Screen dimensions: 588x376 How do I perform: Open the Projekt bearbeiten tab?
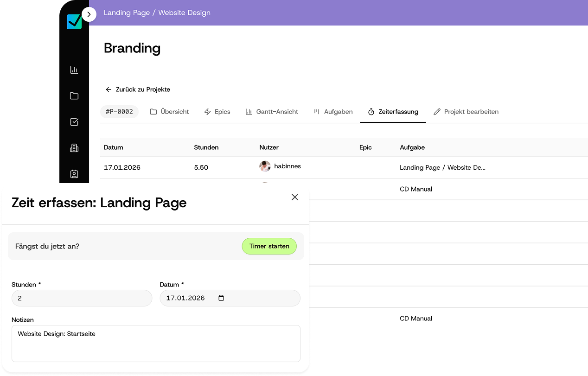click(x=466, y=112)
